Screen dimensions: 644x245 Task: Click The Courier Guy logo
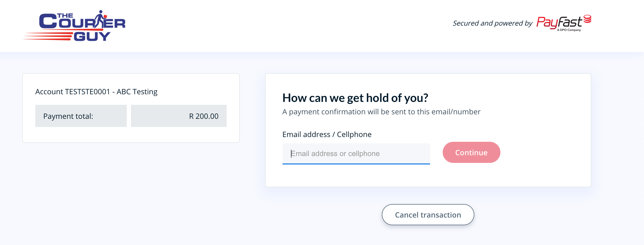tap(74, 26)
